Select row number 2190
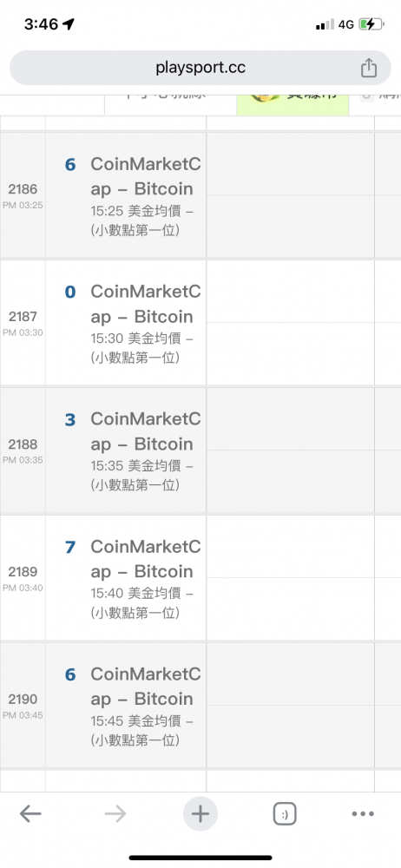Viewport: 401px width, 868px height. [x=23, y=699]
